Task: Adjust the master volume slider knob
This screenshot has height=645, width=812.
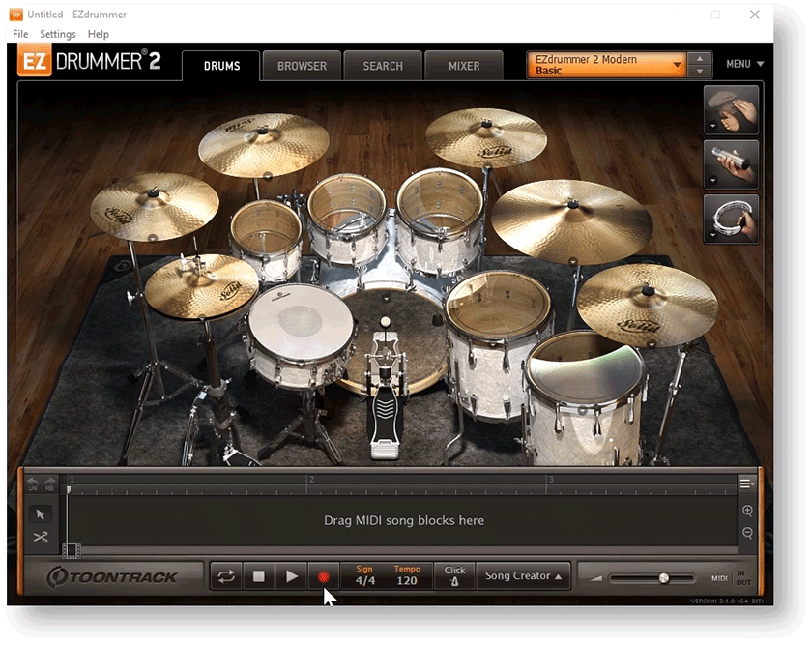Action: click(664, 577)
